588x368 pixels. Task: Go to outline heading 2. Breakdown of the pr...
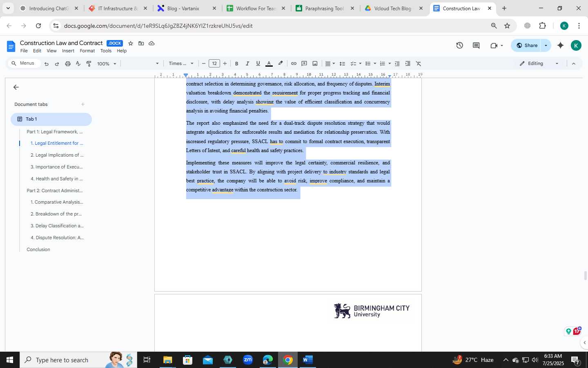56,214
